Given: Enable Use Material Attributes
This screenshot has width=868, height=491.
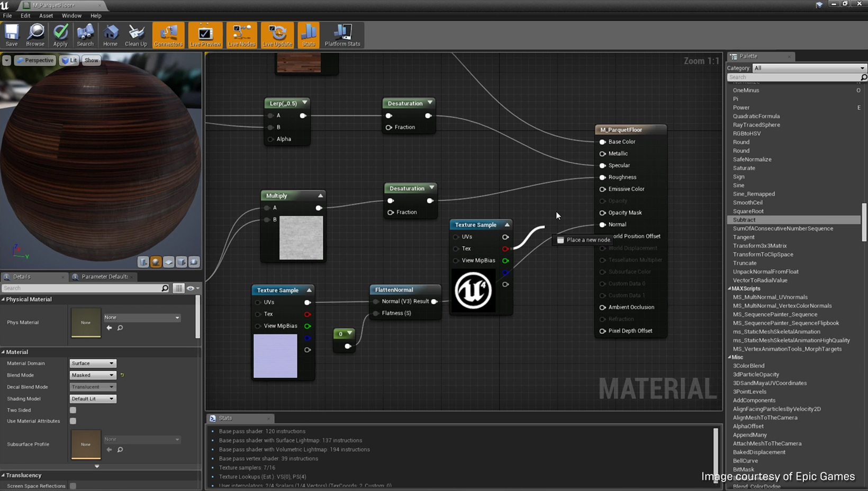Looking at the screenshot, I should tap(73, 421).
